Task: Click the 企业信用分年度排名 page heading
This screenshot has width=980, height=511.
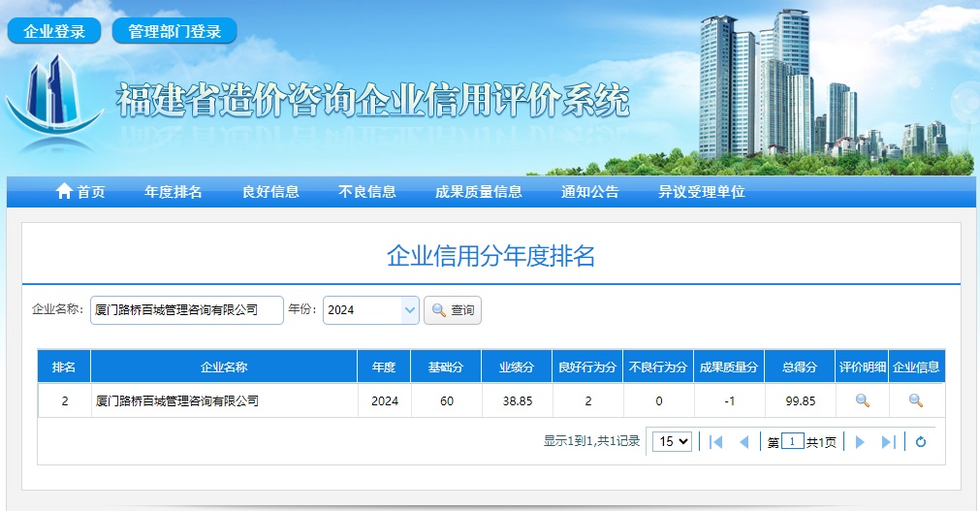Action: [491, 256]
